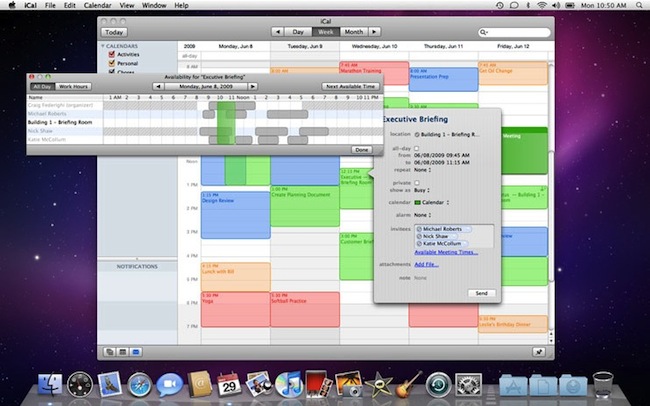Send the Executive Briefing invitation

pyautogui.click(x=481, y=293)
